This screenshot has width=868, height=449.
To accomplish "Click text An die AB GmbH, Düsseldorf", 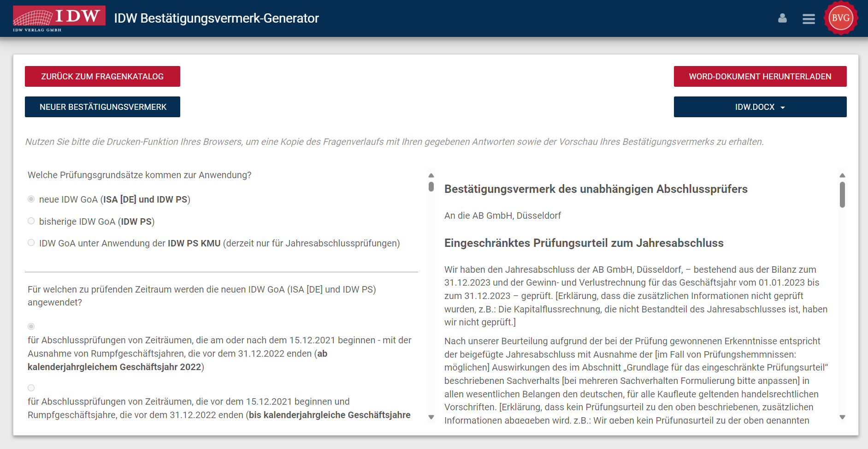I will click(x=502, y=216).
